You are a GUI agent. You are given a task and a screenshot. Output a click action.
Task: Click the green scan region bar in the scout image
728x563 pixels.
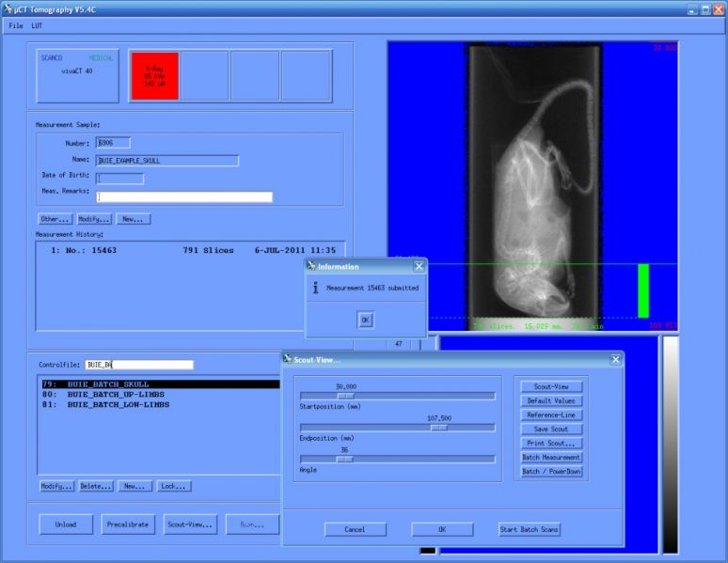643,291
